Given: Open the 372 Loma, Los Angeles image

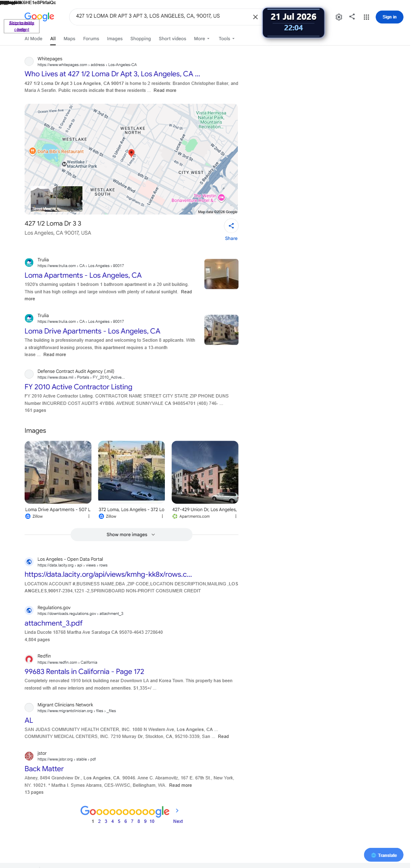Looking at the screenshot, I should [x=132, y=472].
